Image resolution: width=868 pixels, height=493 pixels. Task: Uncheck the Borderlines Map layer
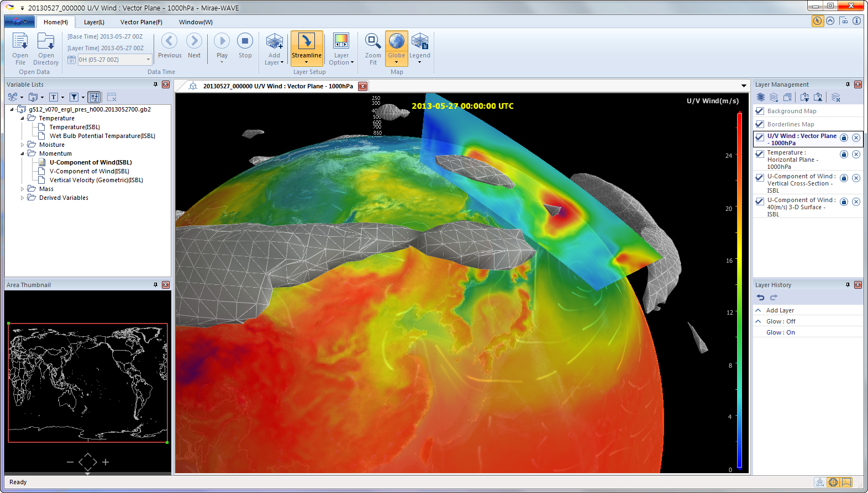click(760, 124)
